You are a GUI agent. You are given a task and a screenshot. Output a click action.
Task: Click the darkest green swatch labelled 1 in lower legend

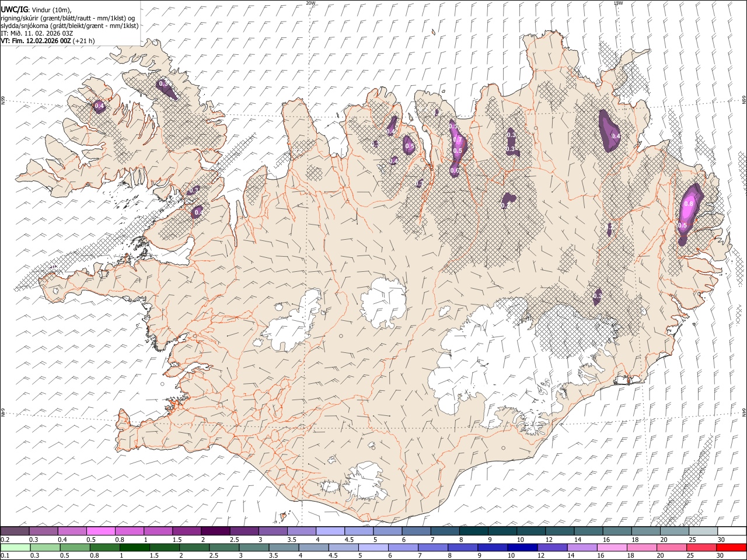coord(135,547)
